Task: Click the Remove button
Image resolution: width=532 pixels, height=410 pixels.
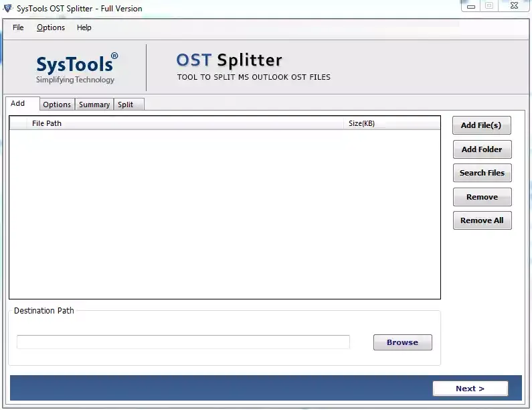Action: 482,197
